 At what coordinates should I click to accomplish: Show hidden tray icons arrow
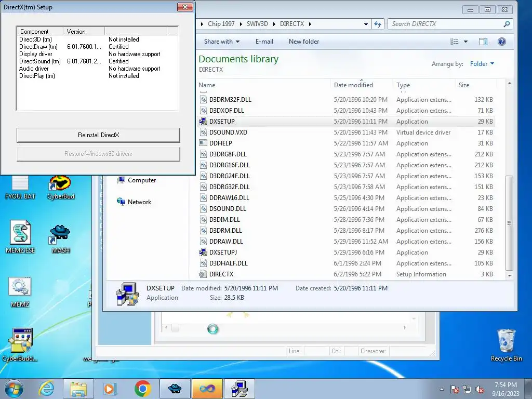[442, 390]
